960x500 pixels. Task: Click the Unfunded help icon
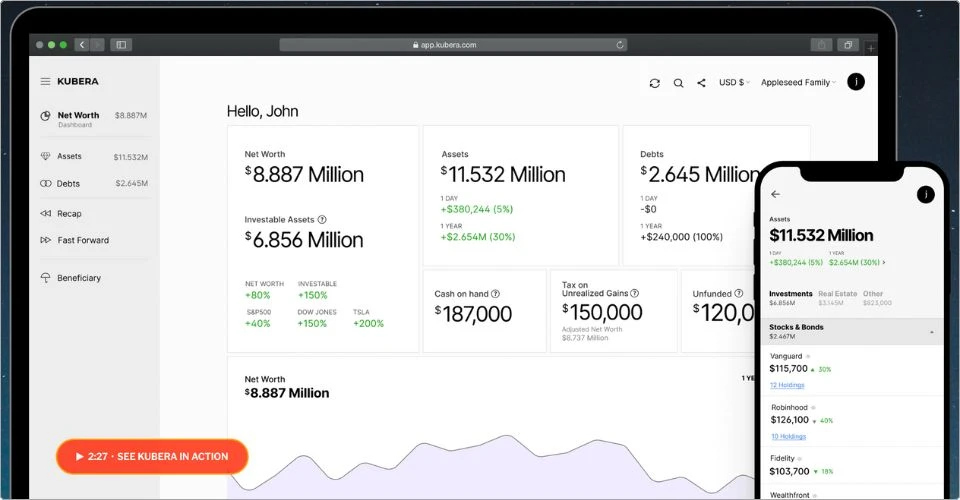(738, 293)
